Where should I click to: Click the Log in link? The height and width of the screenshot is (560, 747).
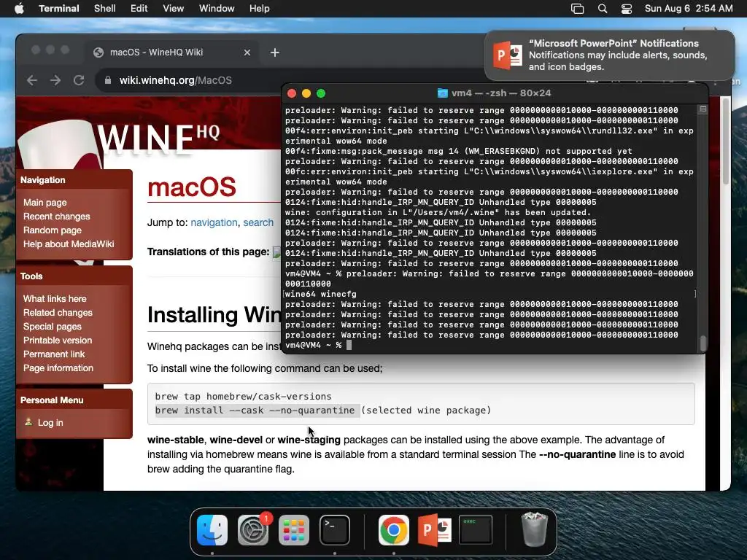[50, 422]
